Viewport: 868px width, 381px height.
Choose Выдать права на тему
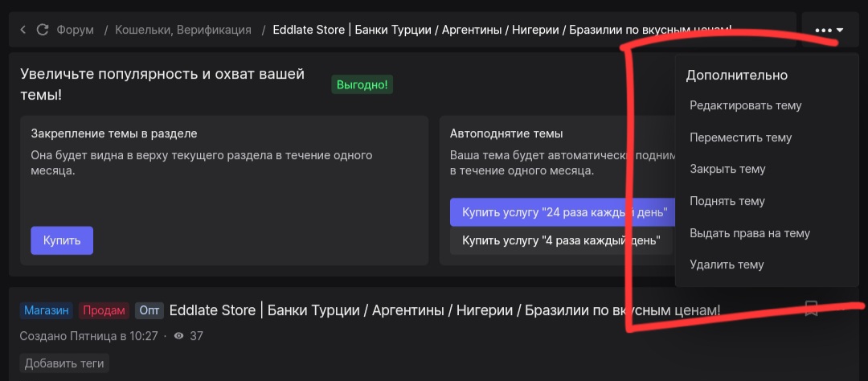[x=749, y=233]
